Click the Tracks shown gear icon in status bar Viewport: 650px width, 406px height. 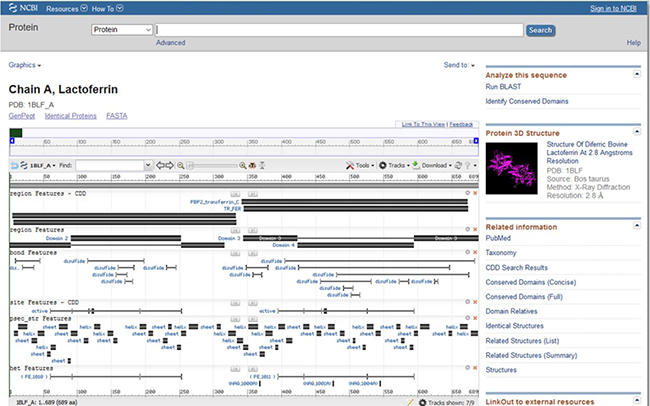pos(422,402)
